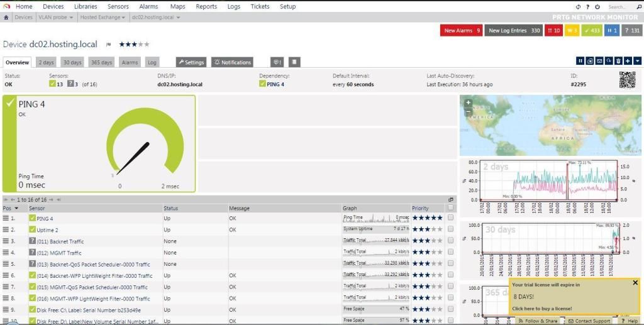The height and width of the screenshot is (325, 644).
Task: Delete the device using trash icon
Action: pyautogui.click(x=619, y=61)
